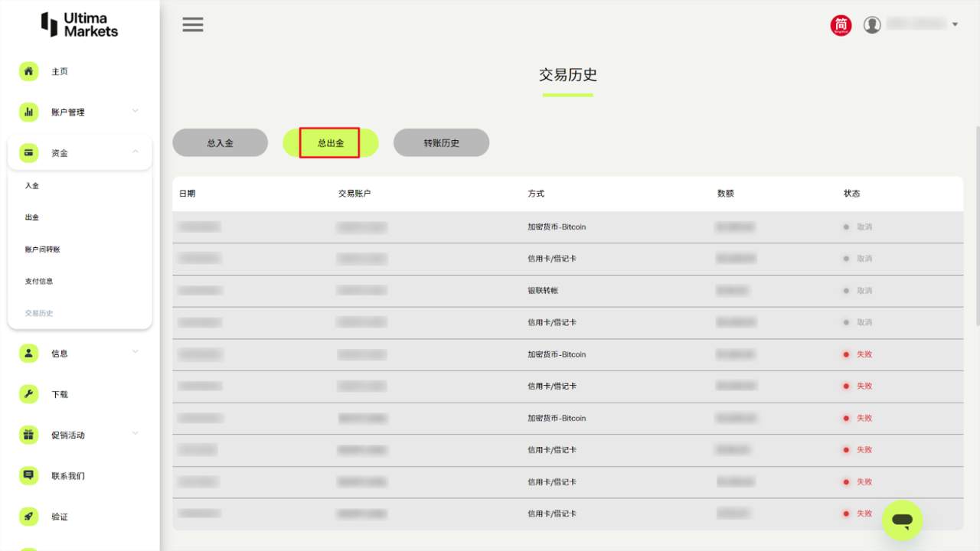Select the 信息 profile icon
Viewport: 980px width, 551px height.
coord(28,353)
